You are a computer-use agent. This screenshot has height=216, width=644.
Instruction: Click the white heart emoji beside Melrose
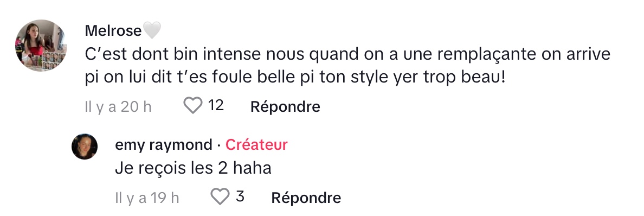point(151,30)
